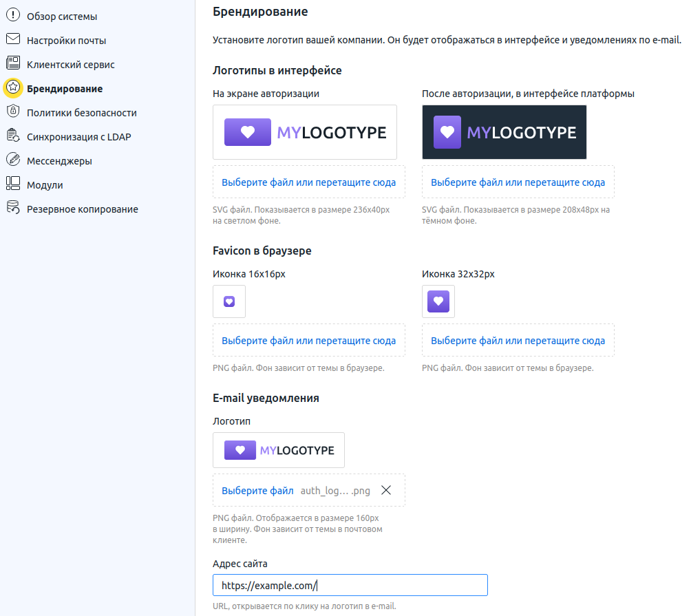This screenshot has height=616, width=691.
Task: Click the backup database icon
Action: (x=13, y=208)
